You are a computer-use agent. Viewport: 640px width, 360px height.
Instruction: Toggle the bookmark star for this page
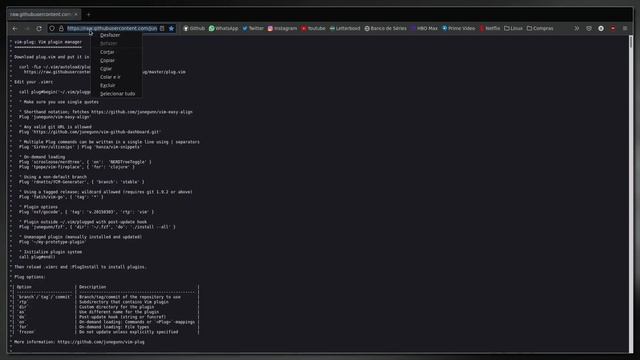[171, 29]
